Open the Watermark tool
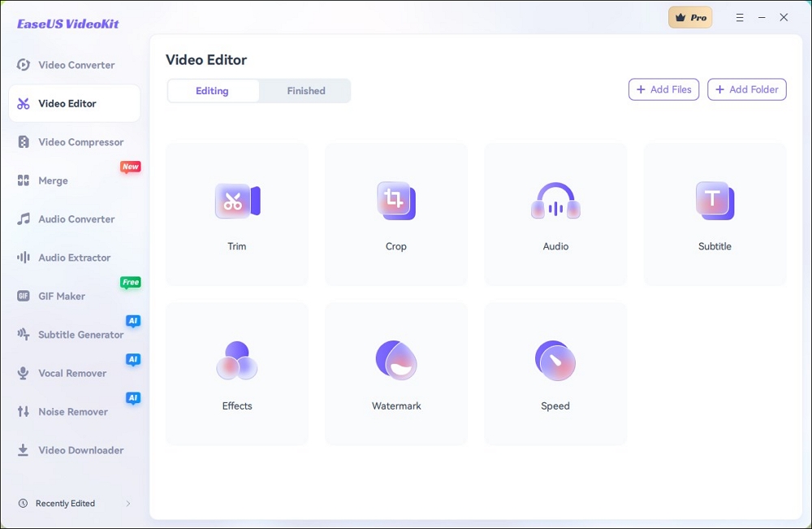The image size is (812, 529). click(x=395, y=373)
